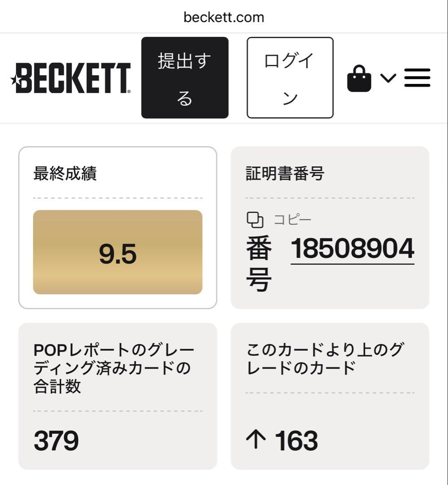Screen dimensions: 448x485
Task: Click the star in the Beckett logo
Action: [15, 80]
